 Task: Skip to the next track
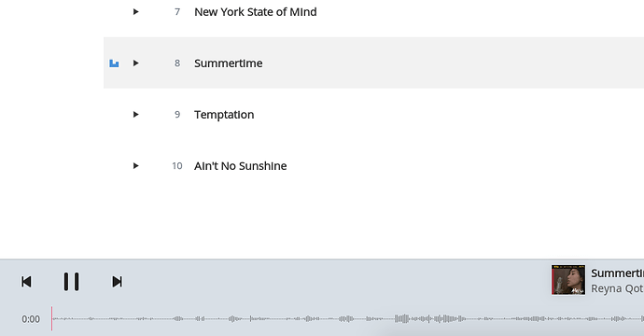click(117, 282)
